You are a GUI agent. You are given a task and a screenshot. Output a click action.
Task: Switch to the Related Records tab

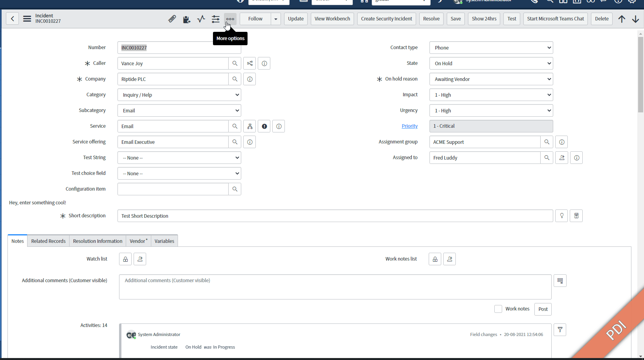tap(48, 241)
